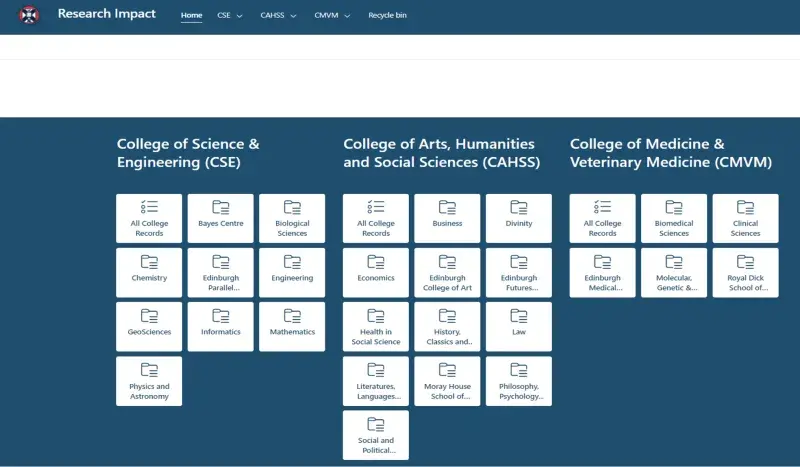800x467 pixels.
Task: Open the GeoSciences folder tile
Action: pyautogui.click(x=149, y=327)
